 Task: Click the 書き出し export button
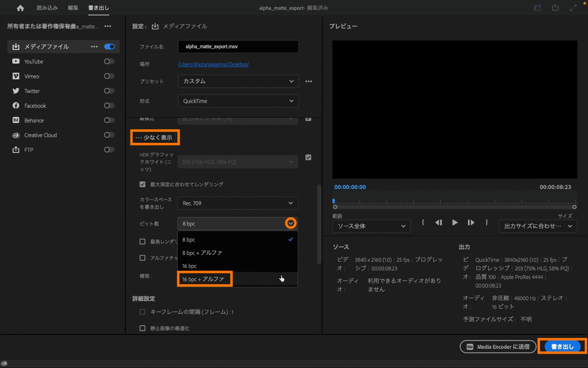[x=562, y=347]
